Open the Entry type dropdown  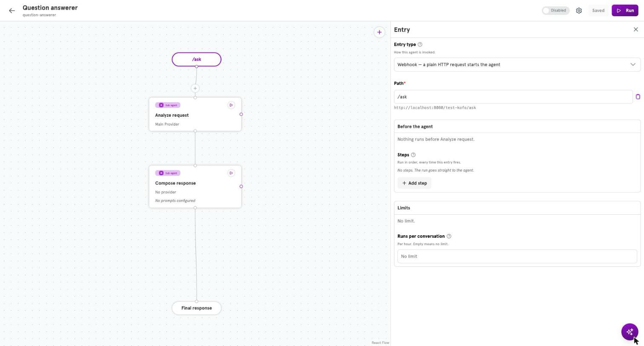[517, 65]
